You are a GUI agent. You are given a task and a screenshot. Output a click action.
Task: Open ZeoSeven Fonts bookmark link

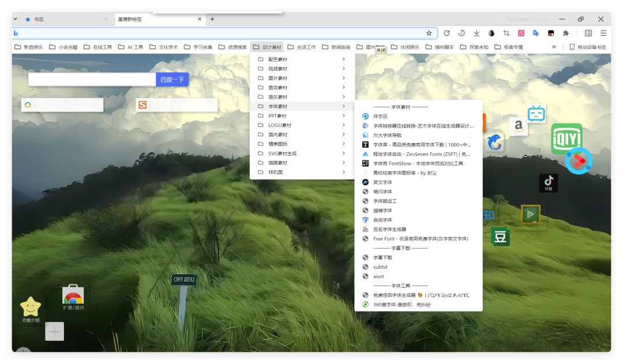418,154
